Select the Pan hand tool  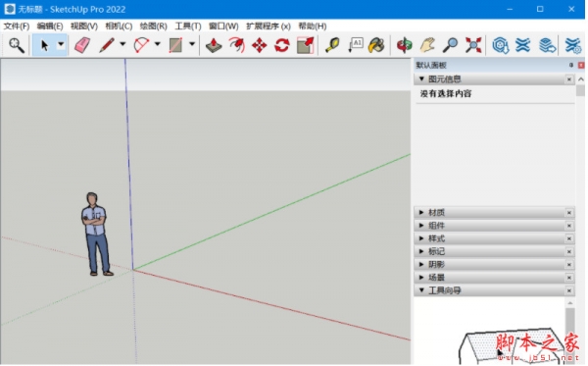[x=427, y=45]
